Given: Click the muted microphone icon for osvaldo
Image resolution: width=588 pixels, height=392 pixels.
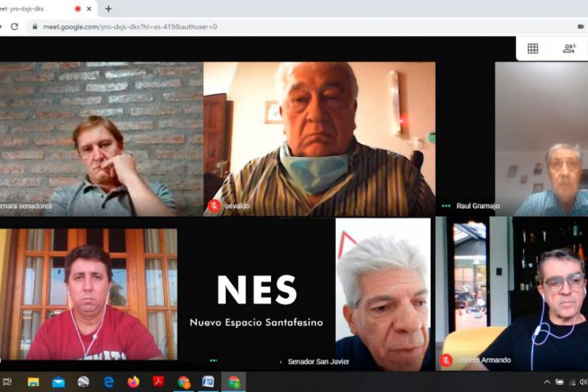Looking at the screenshot, I should tap(214, 206).
